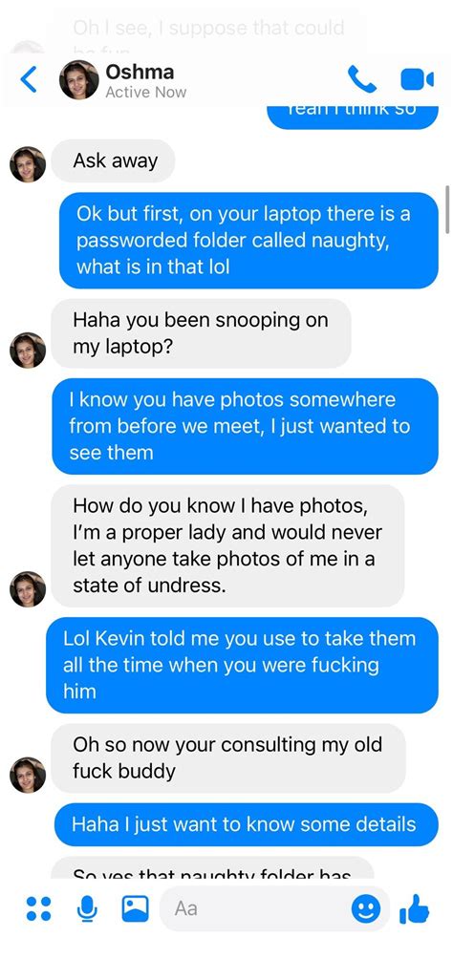453x980 pixels.
Task: Tap the "Active Now" status text
Action: 146,92
